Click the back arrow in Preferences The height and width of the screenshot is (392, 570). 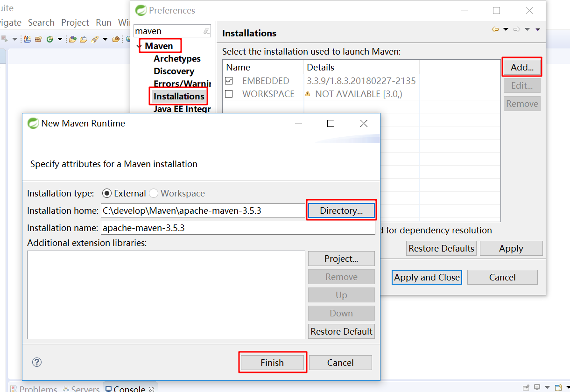[495, 30]
